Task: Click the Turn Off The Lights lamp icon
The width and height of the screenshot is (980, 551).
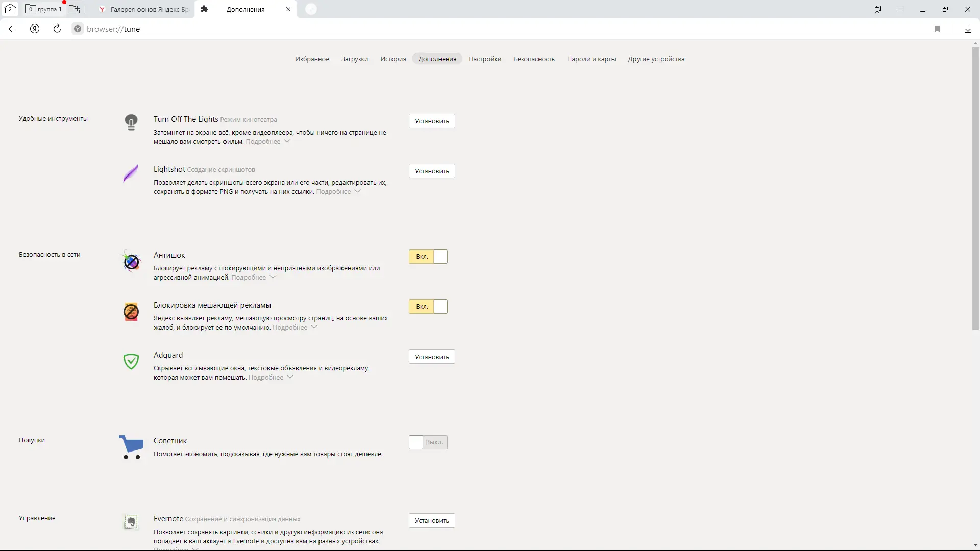Action: tap(131, 122)
